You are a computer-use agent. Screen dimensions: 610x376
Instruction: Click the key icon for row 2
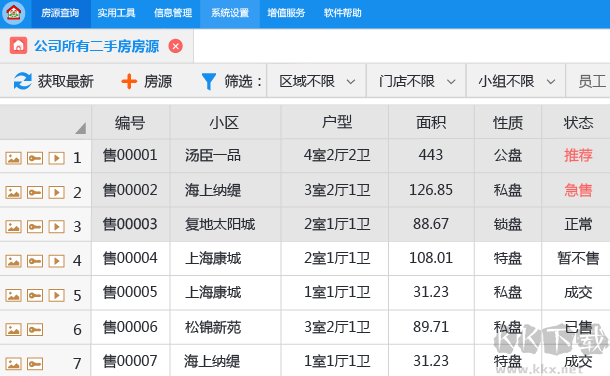(35, 192)
